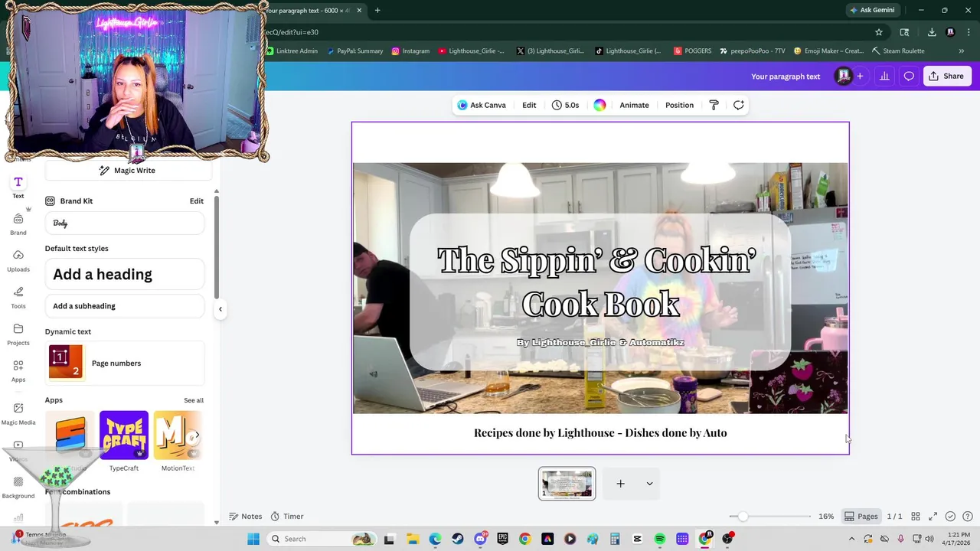
Task: Select the cookbook title text on canvas
Action: (597, 282)
